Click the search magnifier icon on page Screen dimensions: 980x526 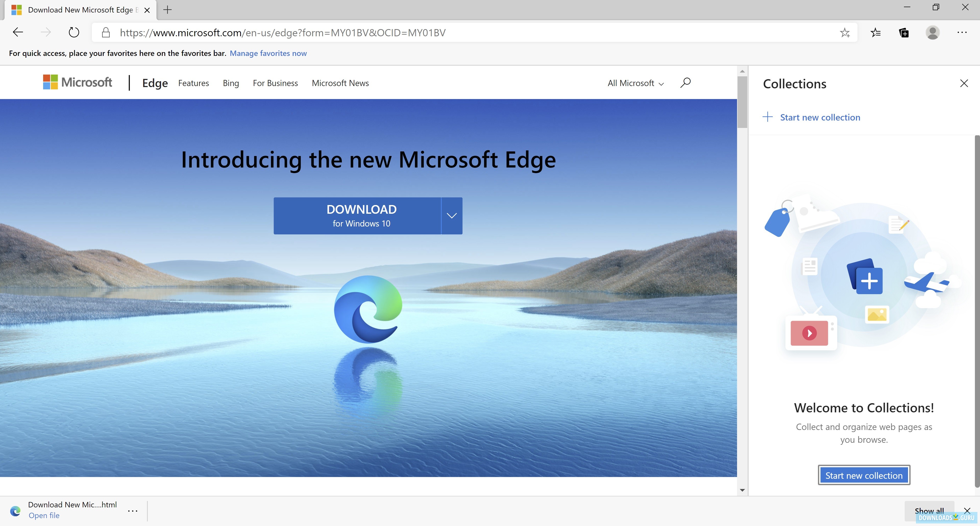(x=685, y=82)
